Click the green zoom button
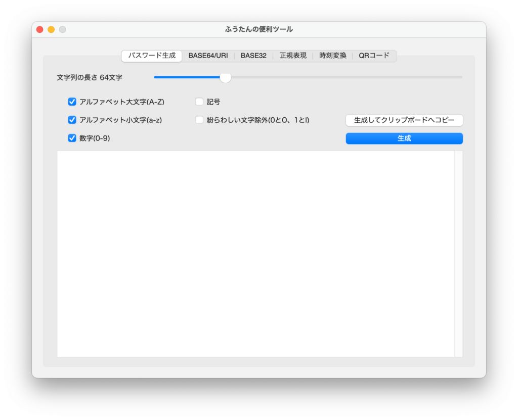Screen dimensions: 518x420 click(62, 29)
